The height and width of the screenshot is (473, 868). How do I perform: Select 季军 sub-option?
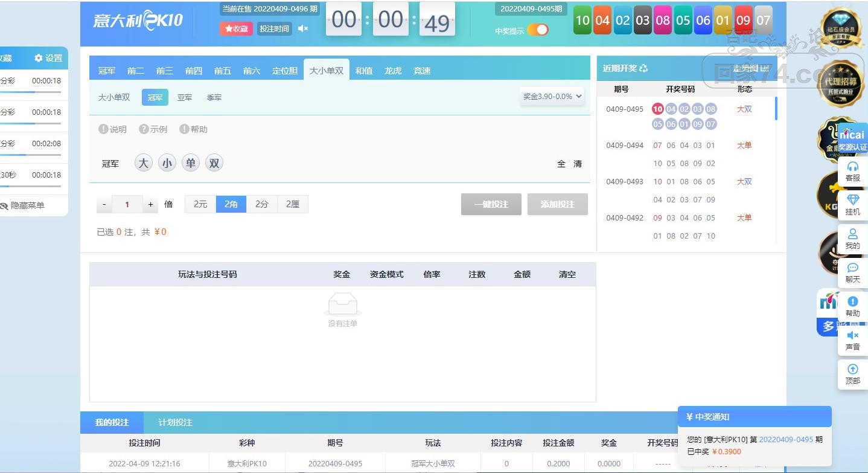pos(214,97)
